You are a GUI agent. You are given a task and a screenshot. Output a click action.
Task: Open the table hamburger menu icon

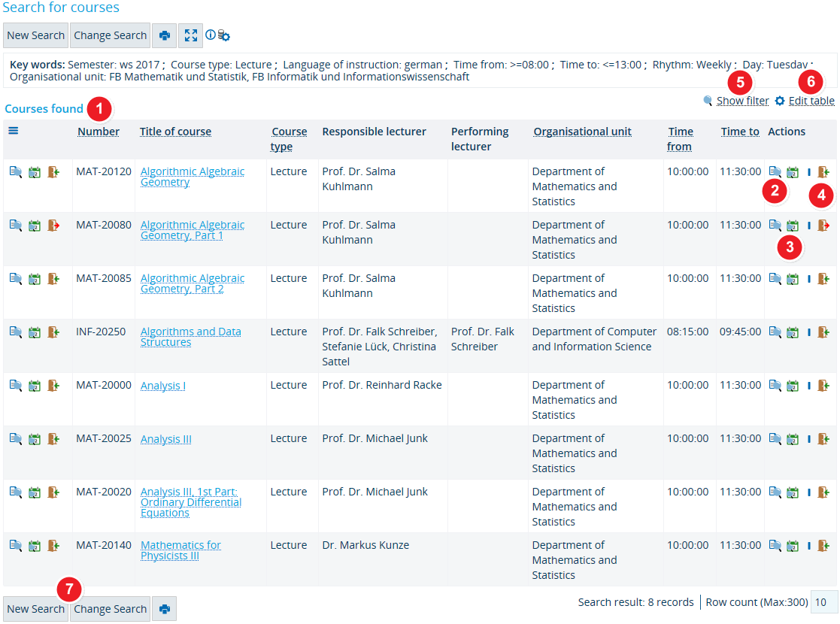point(14,131)
